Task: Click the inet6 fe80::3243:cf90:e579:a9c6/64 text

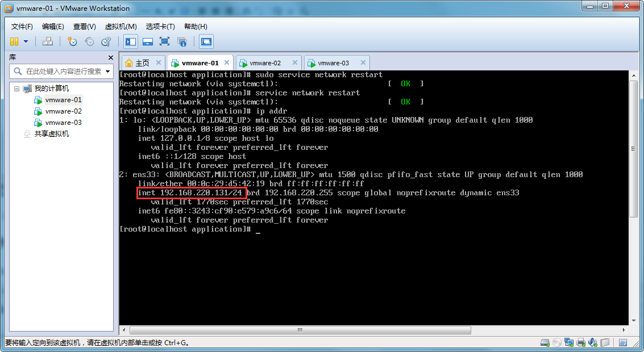Action: coord(215,211)
